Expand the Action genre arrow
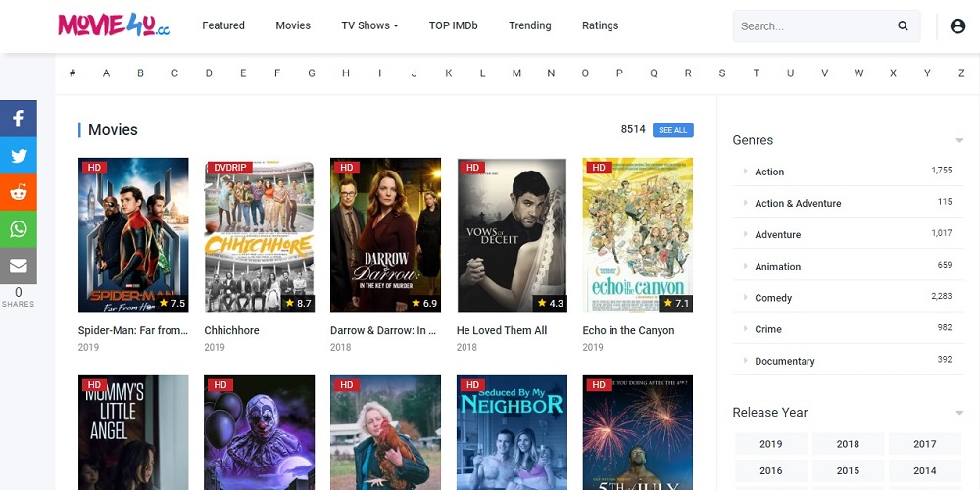Image resolution: width=980 pixels, height=490 pixels. [745, 171]
